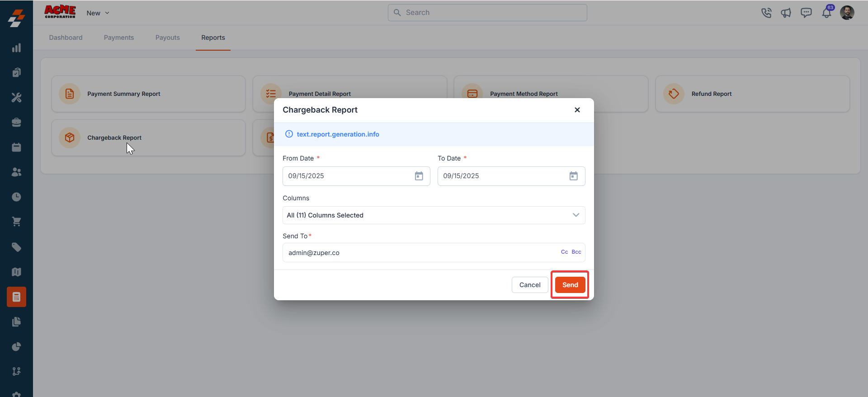
Task: Click the Refund Report tag icon
Action: click(x=674, y=94)
